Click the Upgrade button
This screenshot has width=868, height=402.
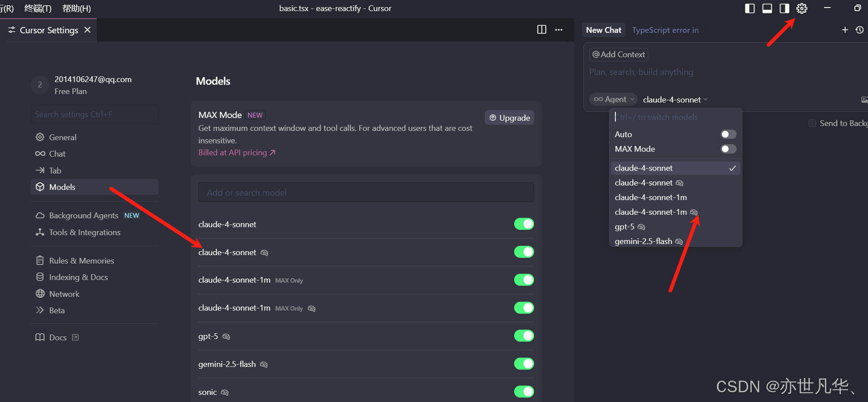[509, 118]
